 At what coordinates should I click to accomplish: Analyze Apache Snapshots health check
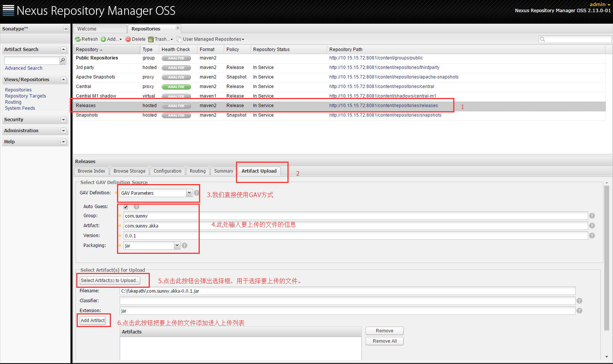[x=176, y=77]
